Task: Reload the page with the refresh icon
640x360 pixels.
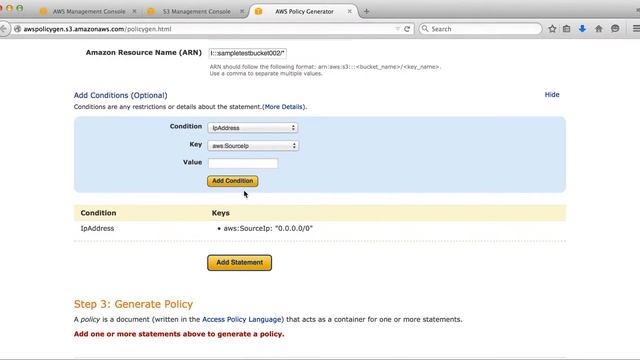Action: click(x=407, y=29)
